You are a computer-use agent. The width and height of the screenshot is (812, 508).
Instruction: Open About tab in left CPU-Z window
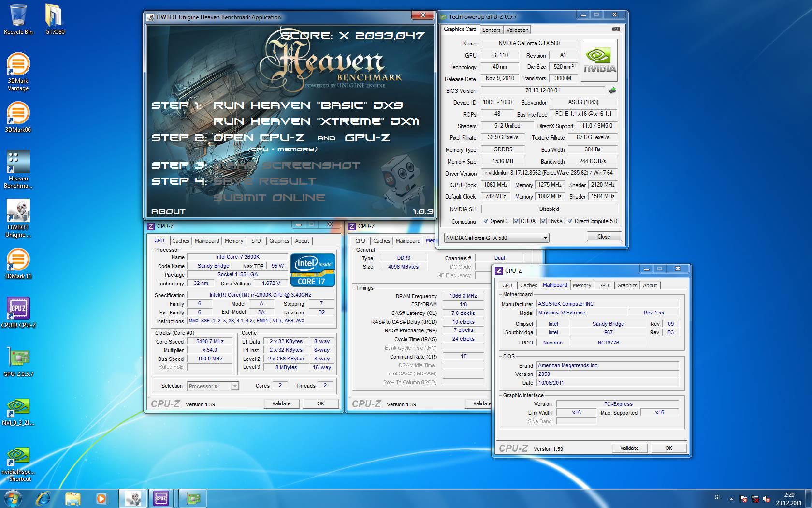click(302, 241)
